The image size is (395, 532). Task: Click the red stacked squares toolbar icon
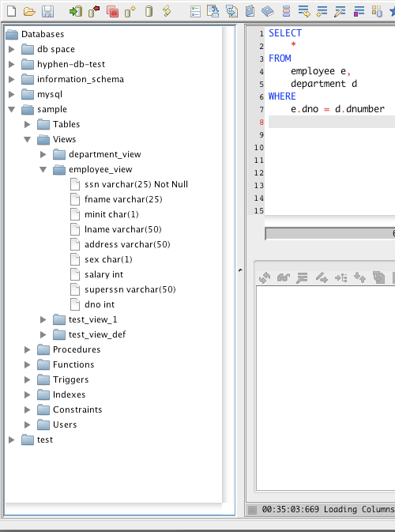pos(112,12)
